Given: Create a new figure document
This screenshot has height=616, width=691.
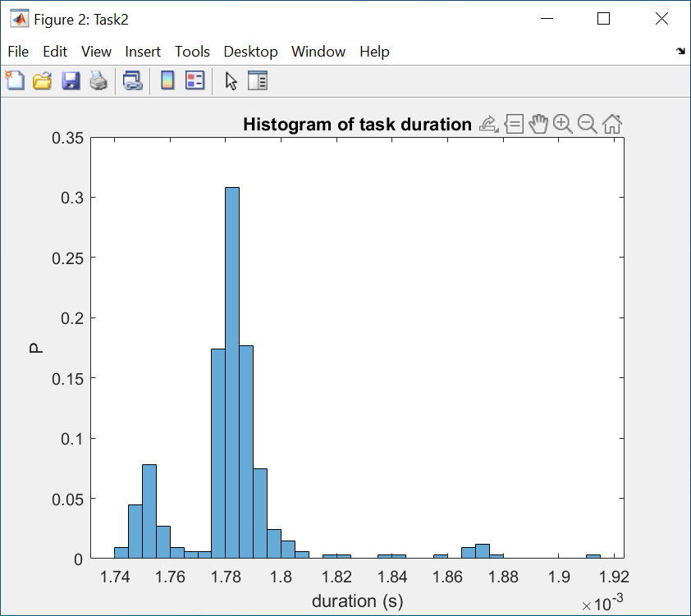Looking at the screenshot, I should (15, 80).
